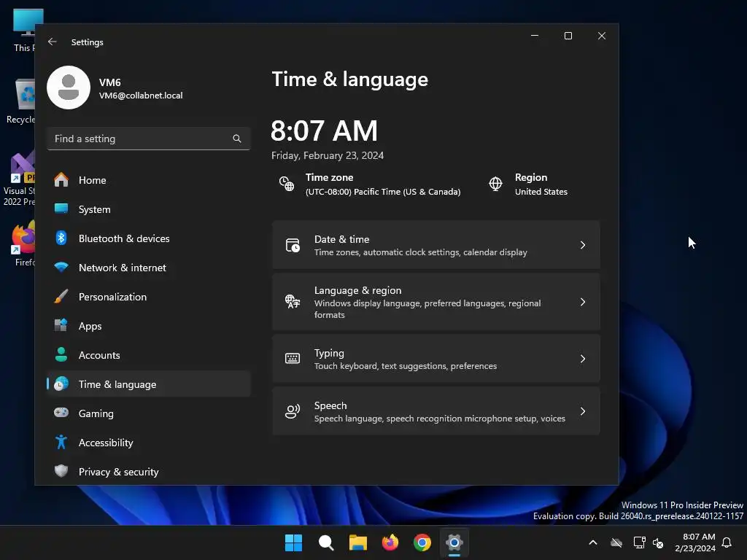Expand Date & time chevron arrow
Screen dimensions: 747x560
(x=583, y=245)
